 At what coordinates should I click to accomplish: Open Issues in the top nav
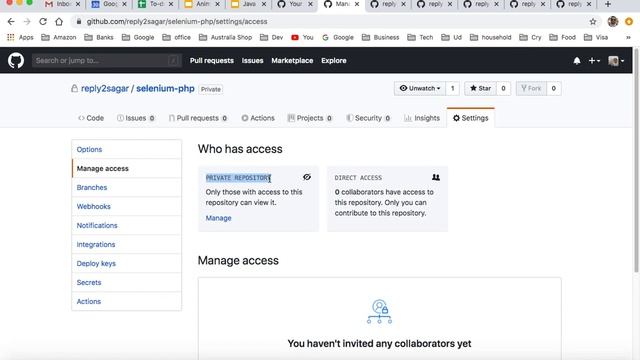(252, 60)
